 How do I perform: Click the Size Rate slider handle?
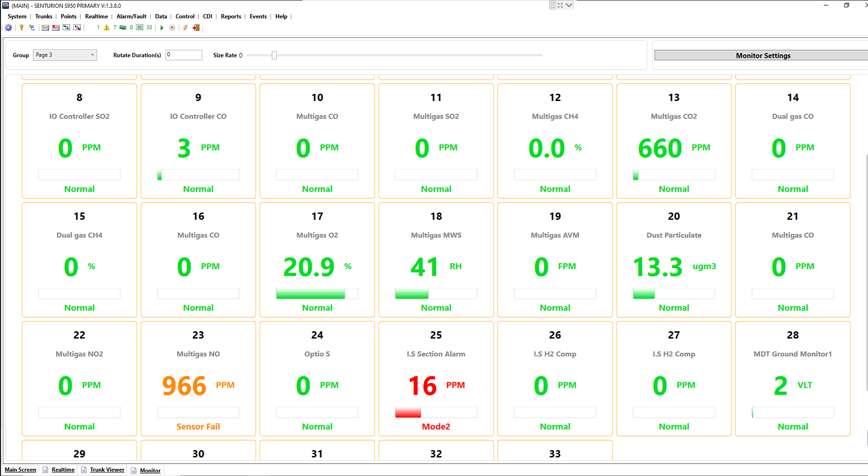274,55
